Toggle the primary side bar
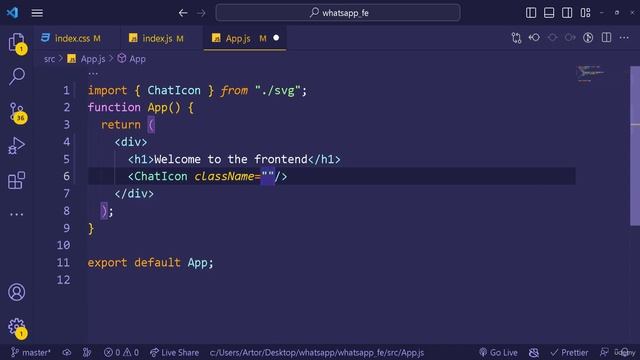Screen dimensions: 640x360 (531, 13)
